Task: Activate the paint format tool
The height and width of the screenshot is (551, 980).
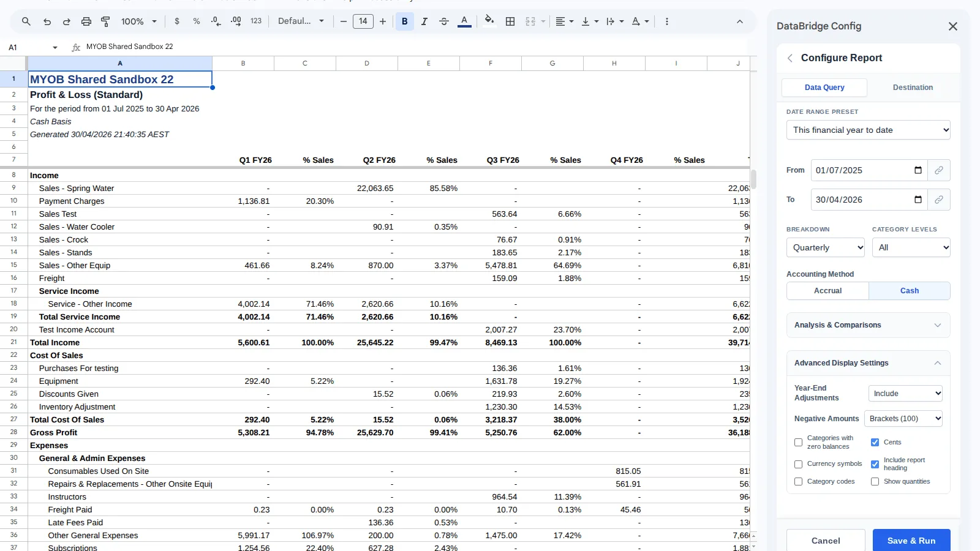Action: [x=105, y=21]
